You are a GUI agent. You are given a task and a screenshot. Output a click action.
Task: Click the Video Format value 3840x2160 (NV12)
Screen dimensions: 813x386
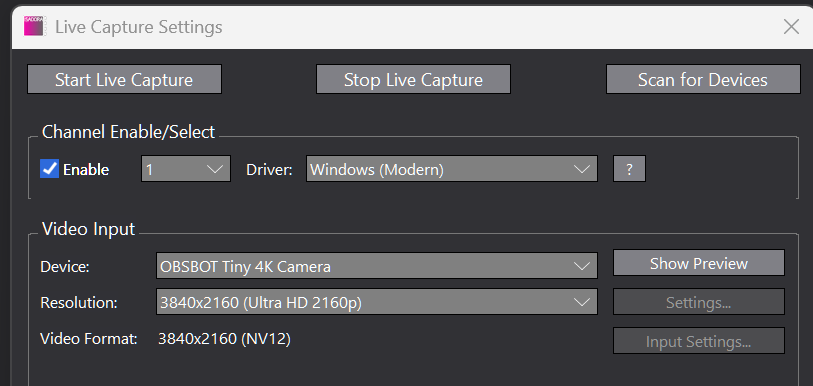coord(225,339)
